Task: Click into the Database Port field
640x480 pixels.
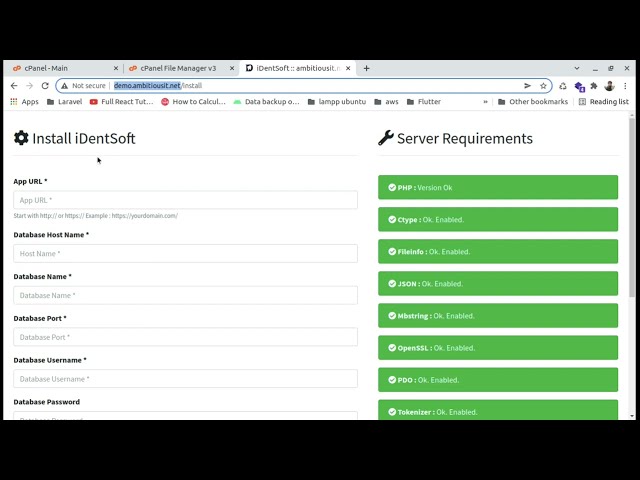Action: pyautogui.click(x=185, y=337)
